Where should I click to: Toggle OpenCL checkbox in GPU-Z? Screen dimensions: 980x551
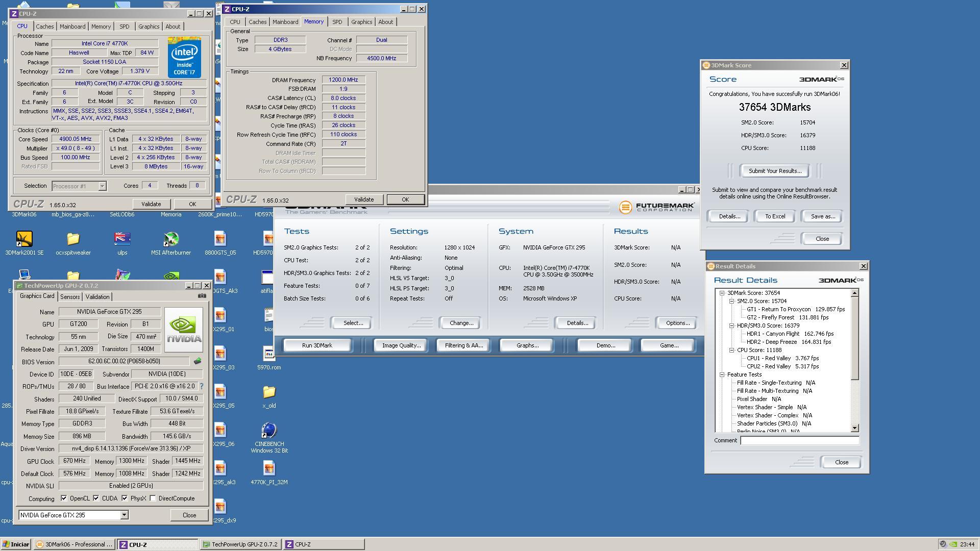(64, 498)
